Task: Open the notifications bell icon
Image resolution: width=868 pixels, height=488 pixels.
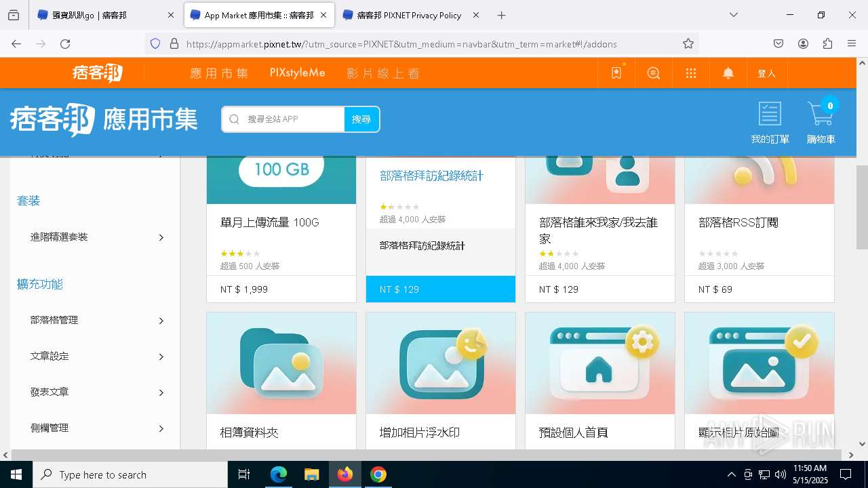Action: coord(728,73)
